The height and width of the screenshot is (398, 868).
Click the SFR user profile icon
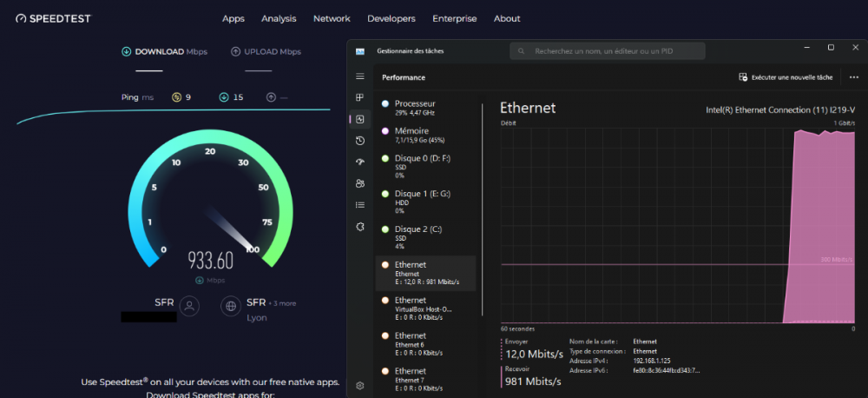(189, 306)
